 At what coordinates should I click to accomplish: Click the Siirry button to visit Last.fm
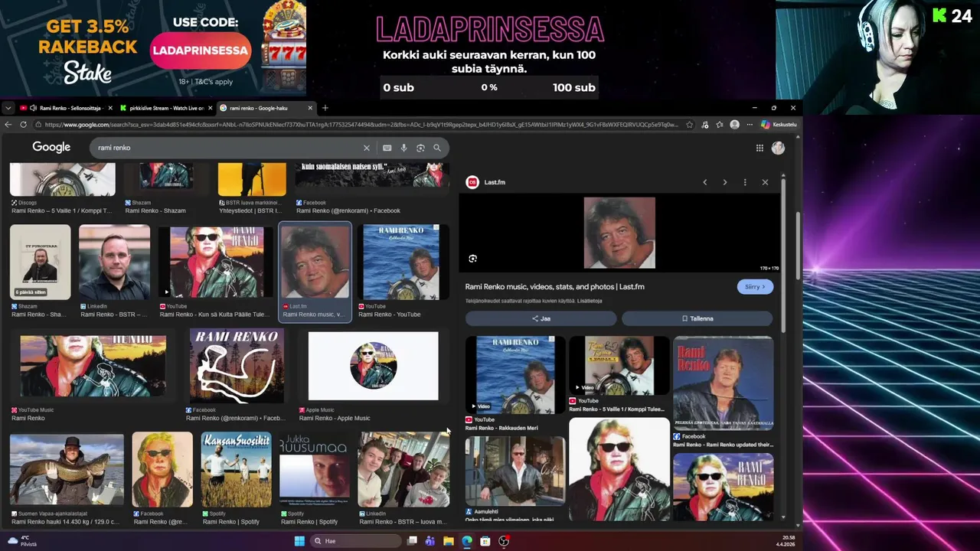(755, 287)
